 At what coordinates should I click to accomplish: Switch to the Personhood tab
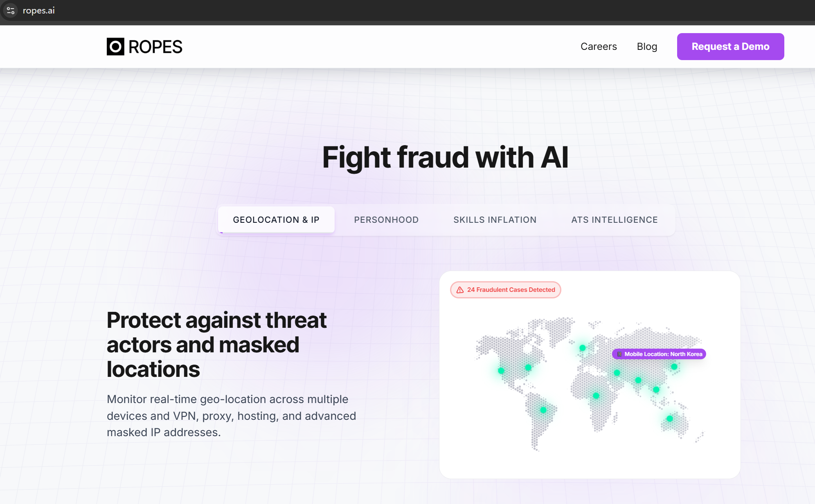click(x=386, y=220)
